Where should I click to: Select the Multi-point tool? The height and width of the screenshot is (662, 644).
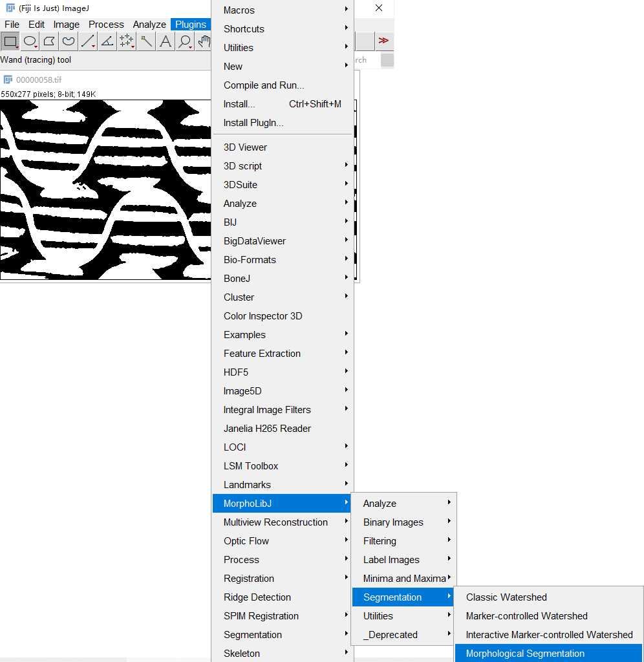point(127,41)
